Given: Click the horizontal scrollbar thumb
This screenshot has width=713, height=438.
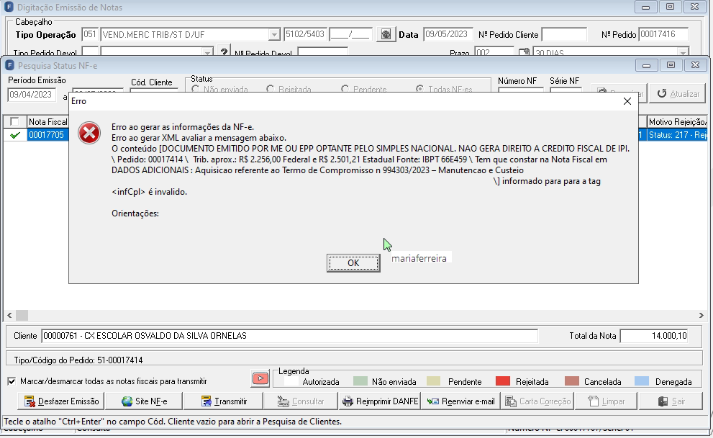Looking at the screenshot, I should point(22,315).
